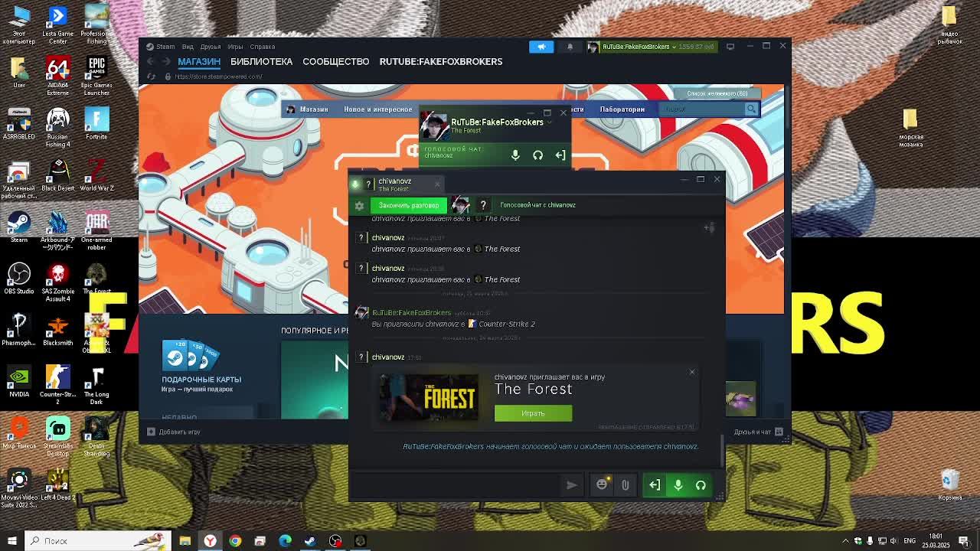Leave voice chat from chat input bar
The width and height of the screenshot is (980, 551).
click(655, 485)
